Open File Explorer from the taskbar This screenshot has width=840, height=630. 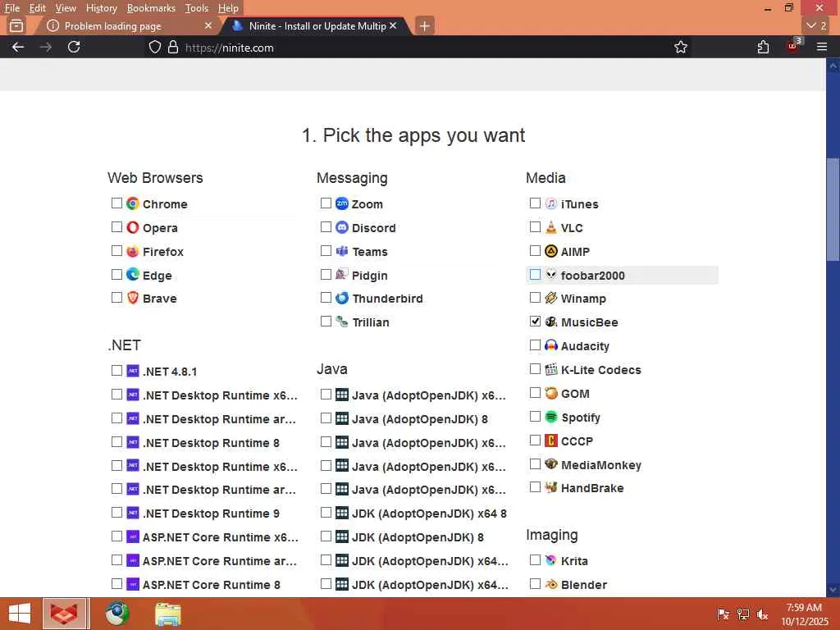tap(167, 614)
